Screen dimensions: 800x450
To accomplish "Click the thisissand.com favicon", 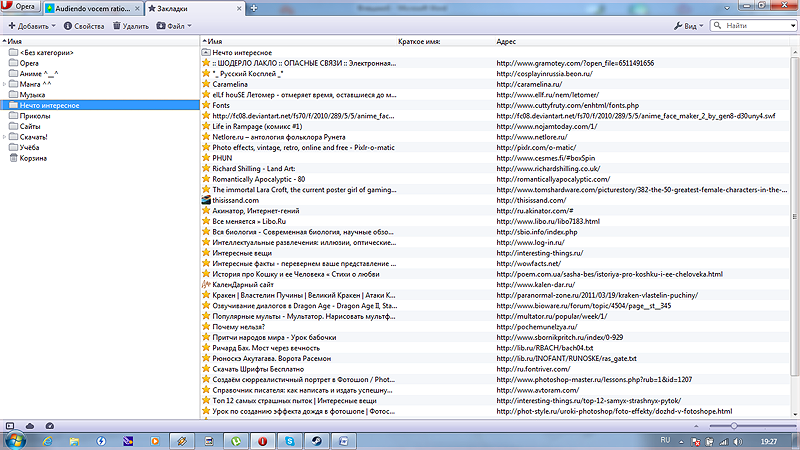I will point(206,200).
